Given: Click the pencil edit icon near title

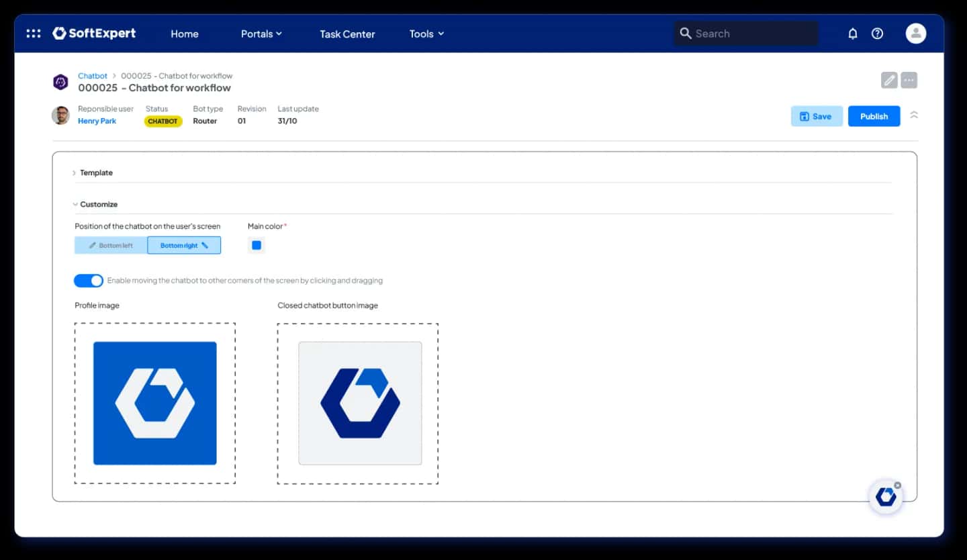Looking at the screenshot, I should [889, 80].
